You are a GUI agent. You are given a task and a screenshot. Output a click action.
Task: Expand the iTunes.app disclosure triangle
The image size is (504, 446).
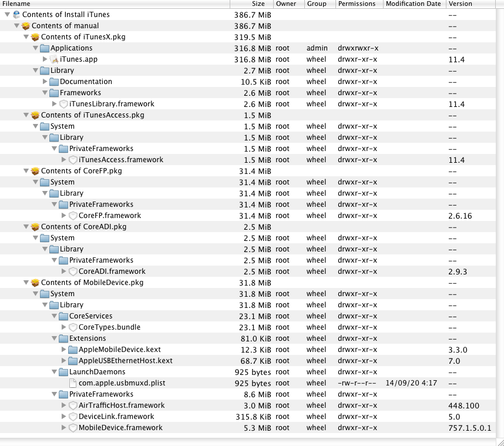click(x=45, y=59)
